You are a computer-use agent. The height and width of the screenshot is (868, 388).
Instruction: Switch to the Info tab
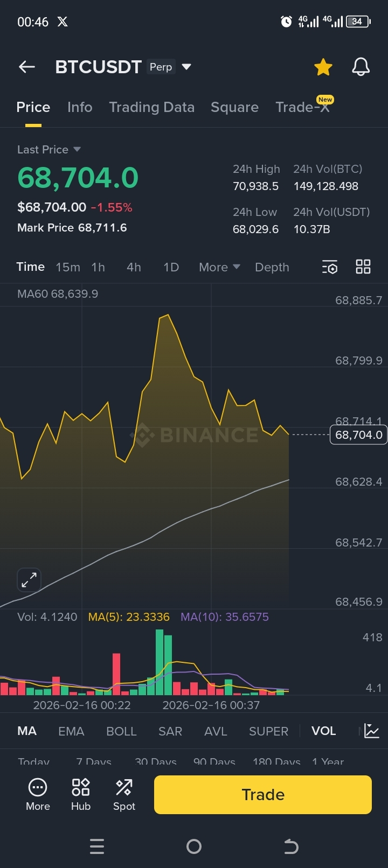[80, 107]
